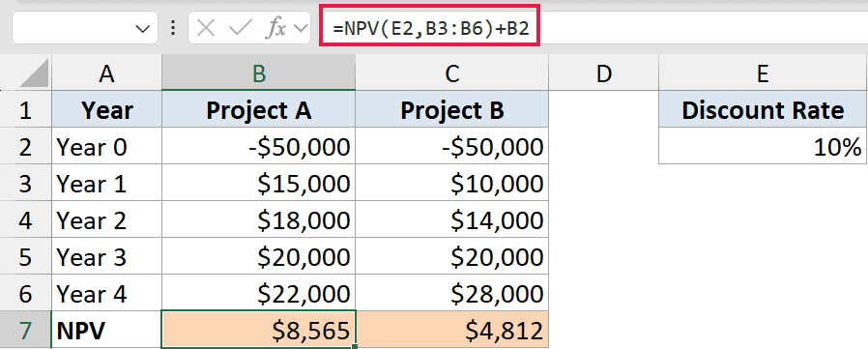This screenshot has height=349, width=868.
Task: Select column C header
Action: point(452,73)
